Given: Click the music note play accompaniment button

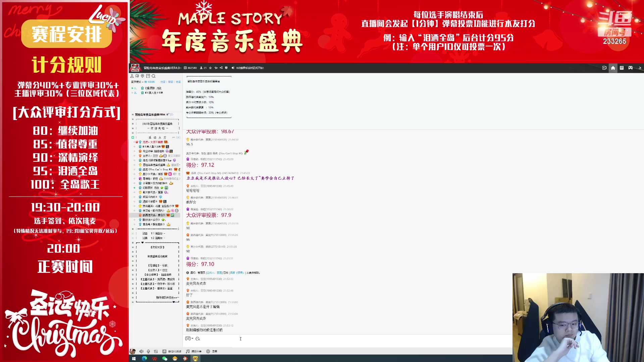Looking at the screenshot, I should [194, 351].
